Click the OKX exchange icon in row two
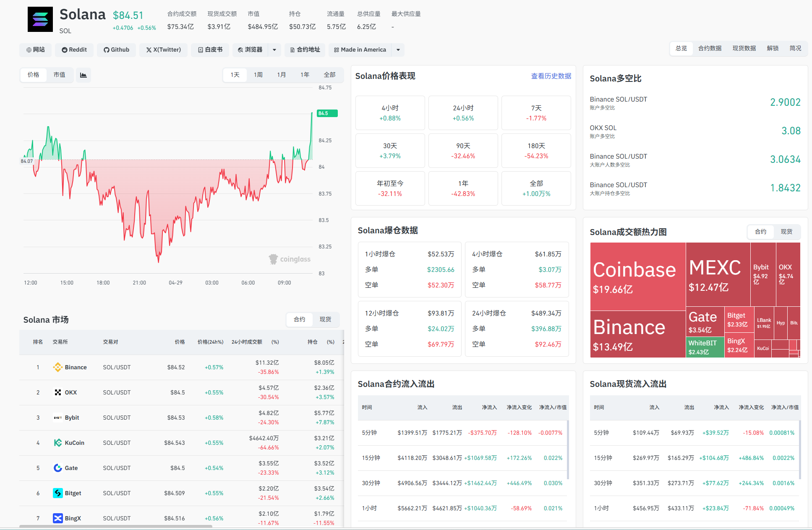This screenshot has width=812, height=530. coord(57,392)
